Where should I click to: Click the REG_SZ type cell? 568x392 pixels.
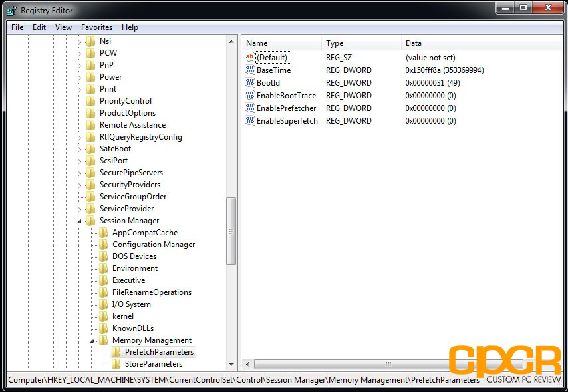(339, 57)
